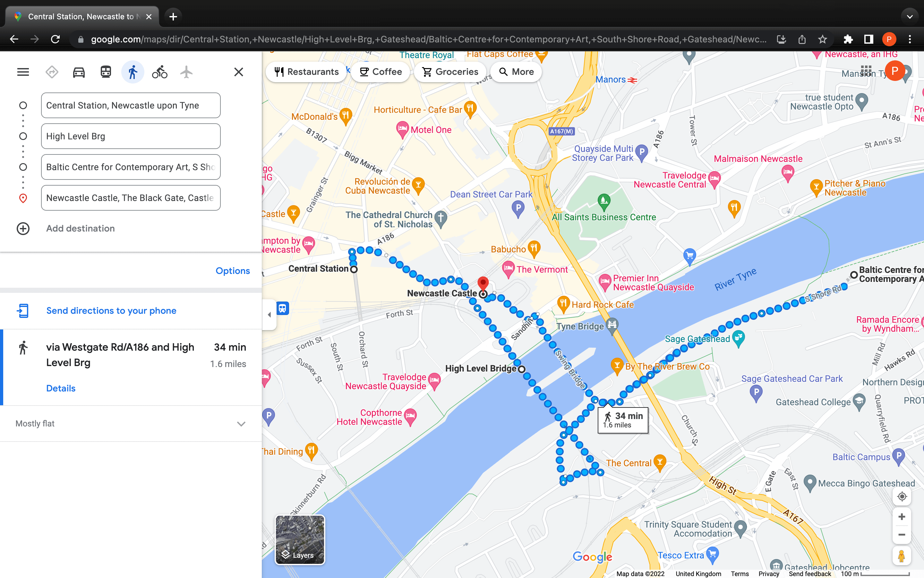Open the Layers map thumbnail
This screenshot has height=578, width=924.
pyautogui.click(x=300, y=540)
